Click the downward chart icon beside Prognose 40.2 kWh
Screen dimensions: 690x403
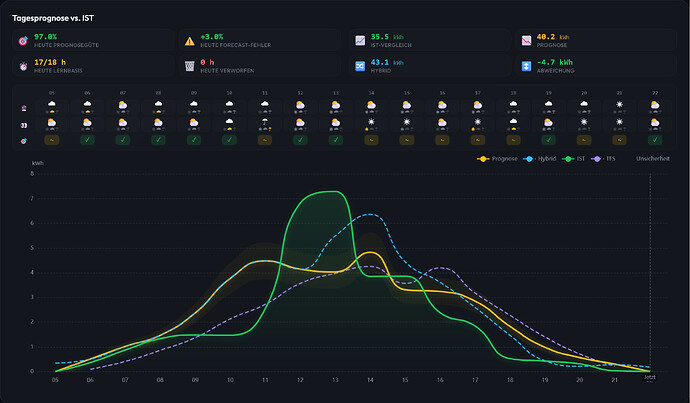pos(526,40)
